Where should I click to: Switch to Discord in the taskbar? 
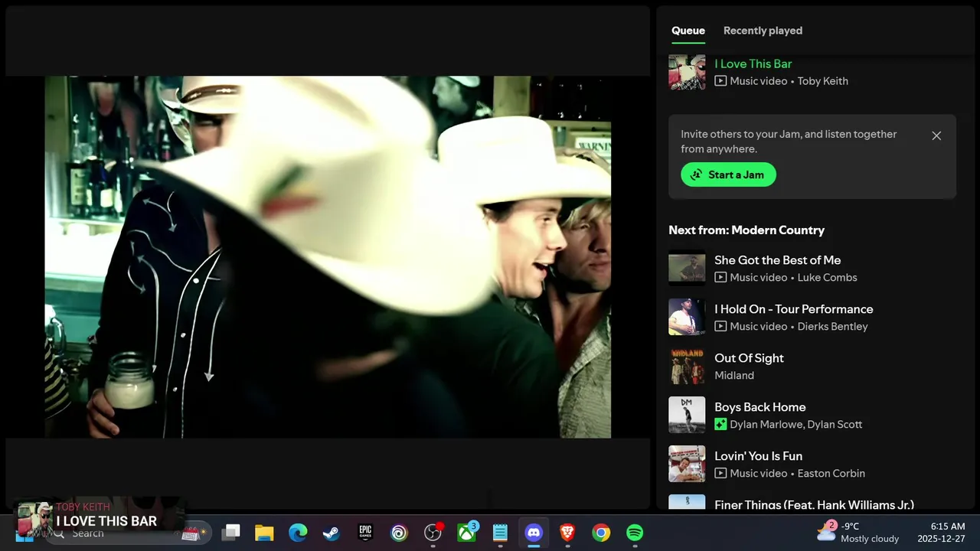coord(534,533)
